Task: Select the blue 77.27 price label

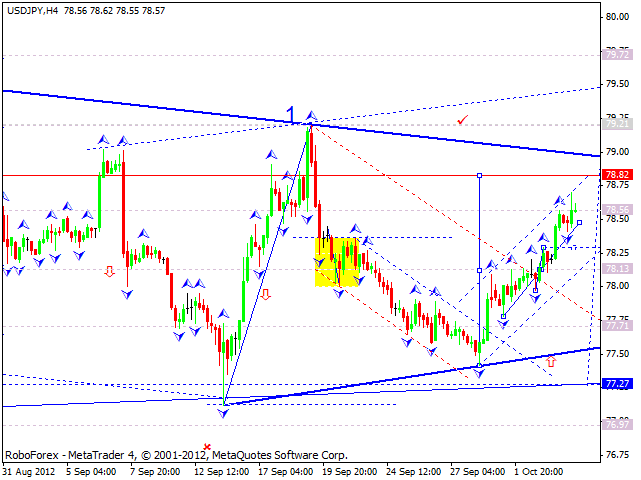Action: (x=617, y=384)
